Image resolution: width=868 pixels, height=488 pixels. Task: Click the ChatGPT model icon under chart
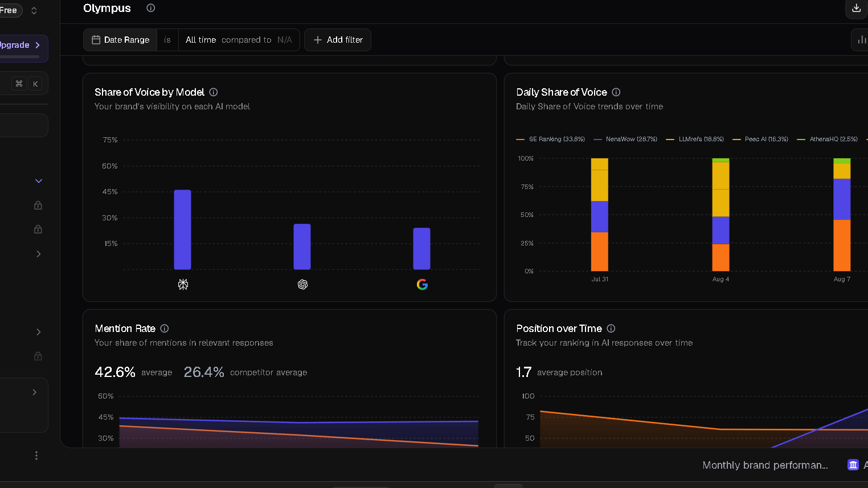coord(302,284)
